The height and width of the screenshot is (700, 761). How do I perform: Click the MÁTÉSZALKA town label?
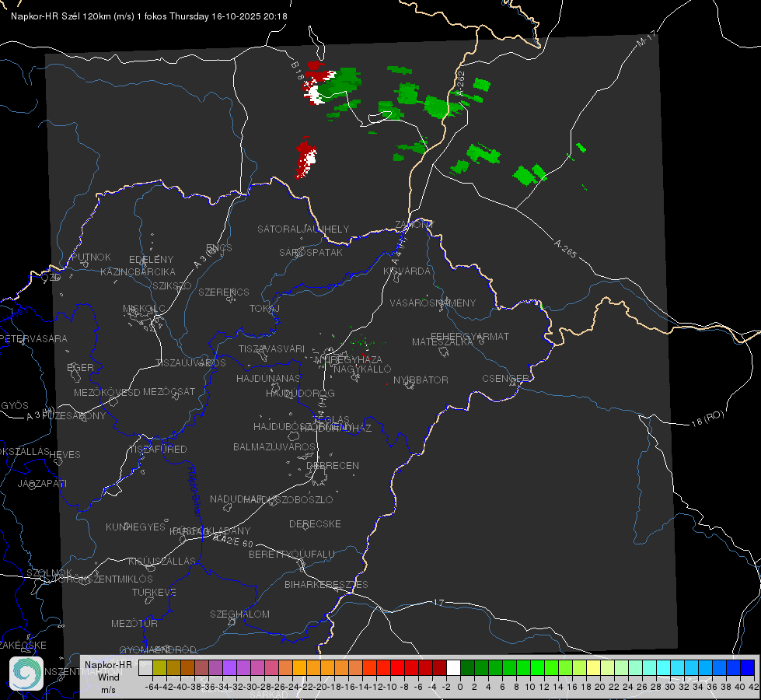click(442, 342)
